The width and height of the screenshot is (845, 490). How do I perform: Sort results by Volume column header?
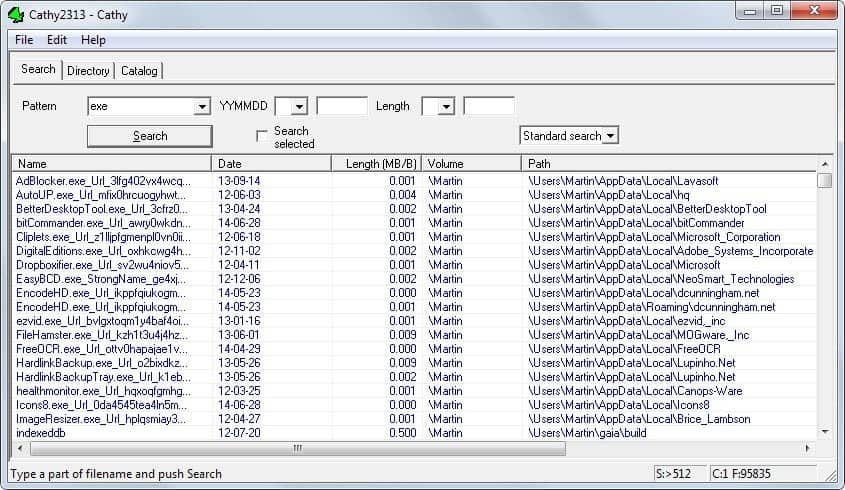click(x=472, y=164)
